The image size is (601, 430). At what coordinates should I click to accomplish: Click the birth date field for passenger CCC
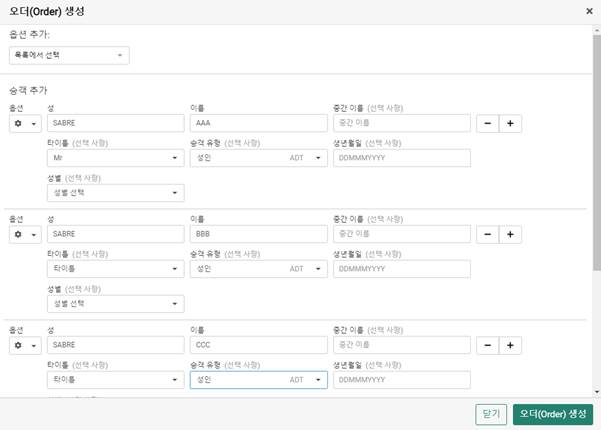coord(402,380)
